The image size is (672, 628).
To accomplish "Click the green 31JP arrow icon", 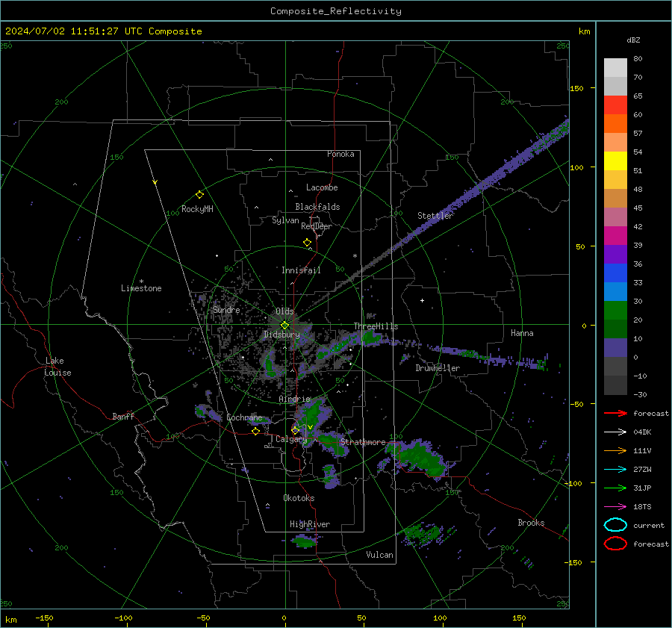I will click(615, 488).
